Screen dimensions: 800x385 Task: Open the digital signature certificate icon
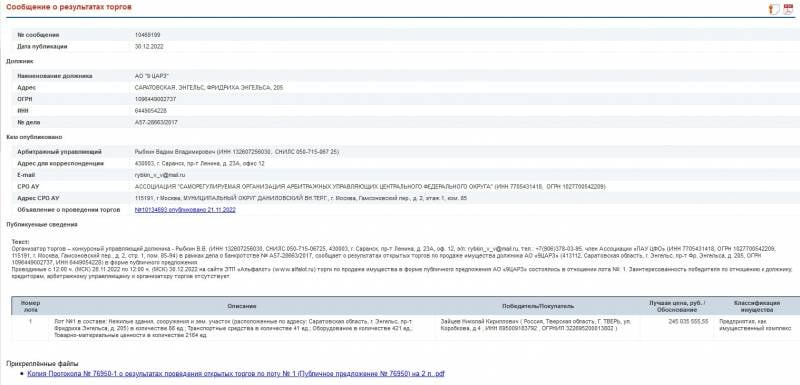pyautogui.click(x=774, y=9)
